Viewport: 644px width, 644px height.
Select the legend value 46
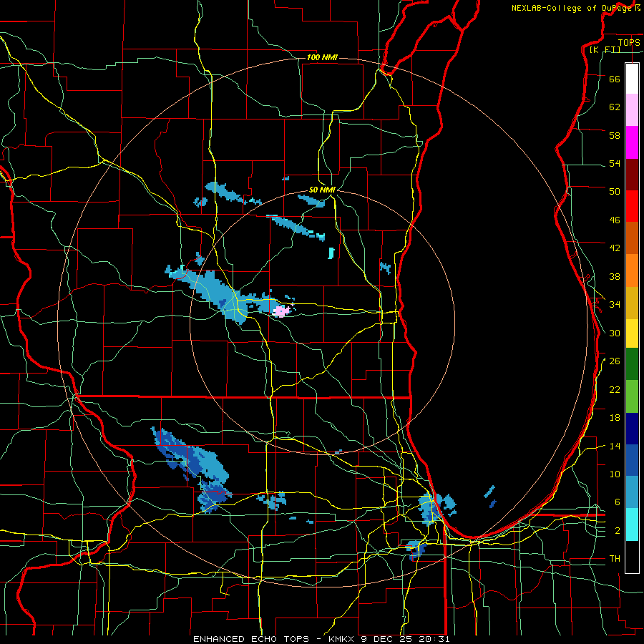point(615,220)
